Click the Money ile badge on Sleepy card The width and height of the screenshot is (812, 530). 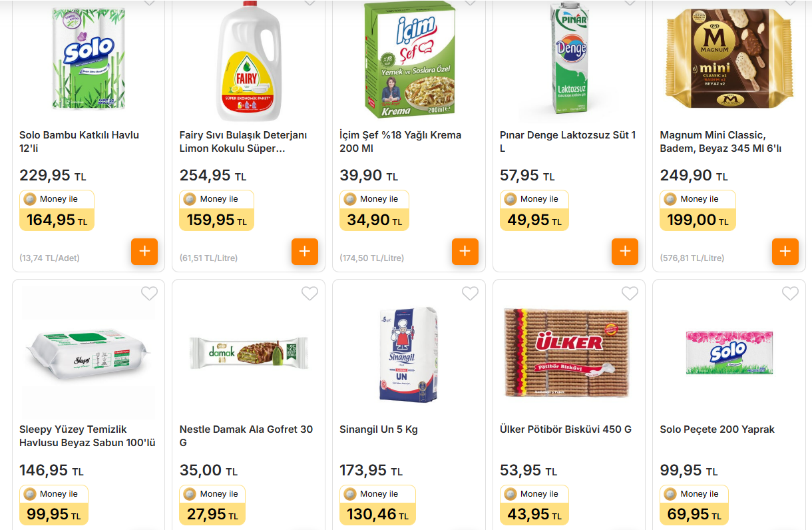pyautogui.click(x=53, y=494)
